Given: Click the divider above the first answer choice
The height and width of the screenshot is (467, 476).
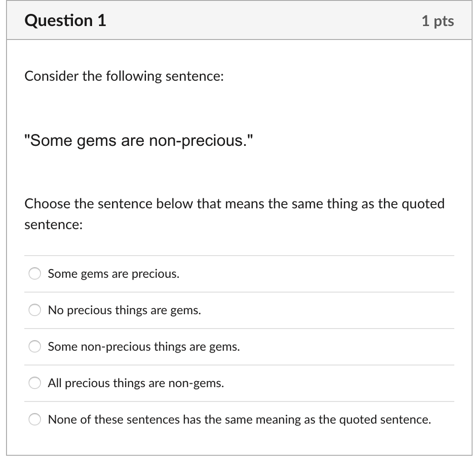Looking at the screenshot, I should click(239, 255).
